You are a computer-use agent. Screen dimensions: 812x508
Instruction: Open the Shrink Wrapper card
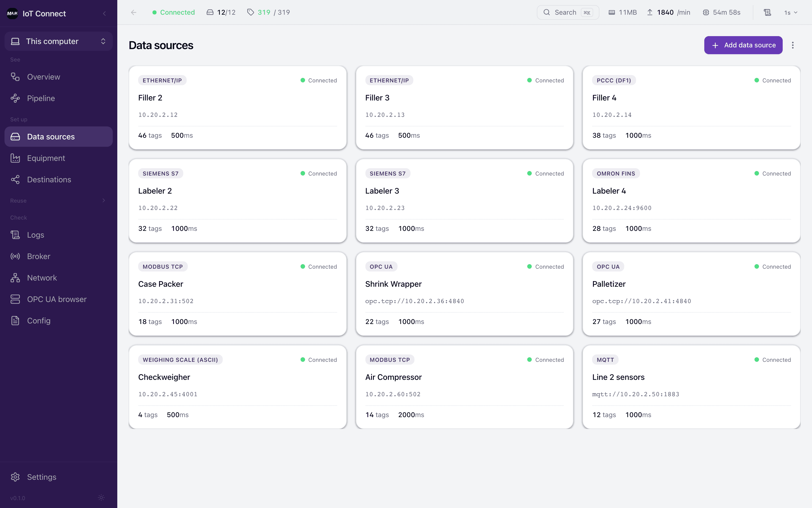pyautogui.click(x=464, y=294)
